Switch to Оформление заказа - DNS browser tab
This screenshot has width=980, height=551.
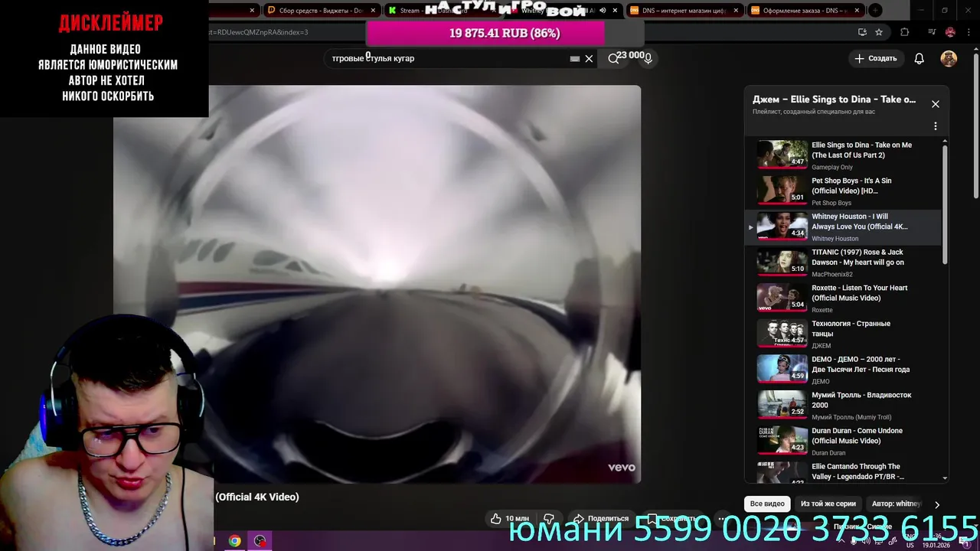[x=805, y=10]
